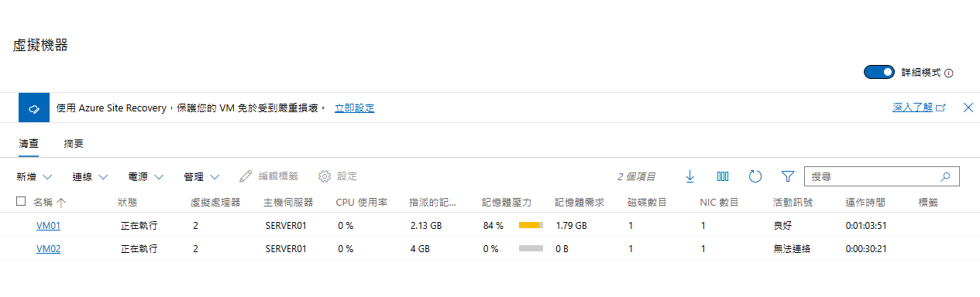This screenshot has height=297, width=980.
Task: Expand the 連線 dropdown
Action: [x=90, y=176]
